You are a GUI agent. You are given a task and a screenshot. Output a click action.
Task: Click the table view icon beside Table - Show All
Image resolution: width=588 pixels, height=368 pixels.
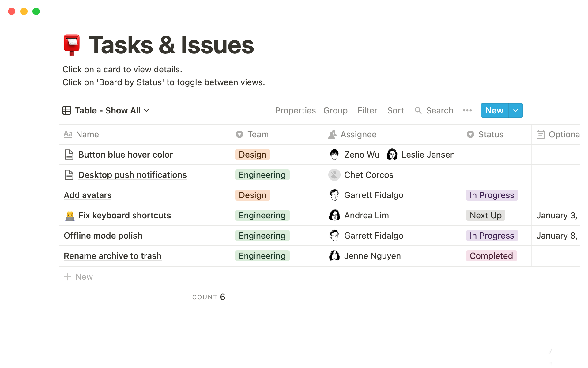pos(67,110)
